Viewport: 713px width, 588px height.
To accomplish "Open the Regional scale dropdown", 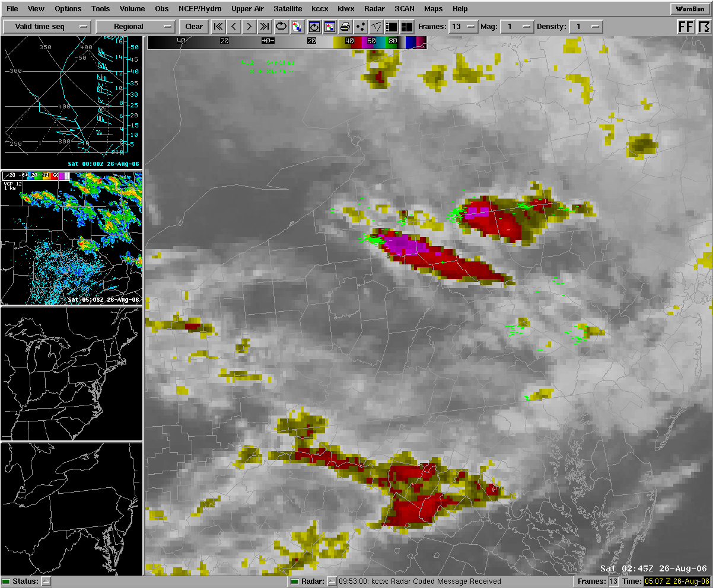I will click(136, 27).
